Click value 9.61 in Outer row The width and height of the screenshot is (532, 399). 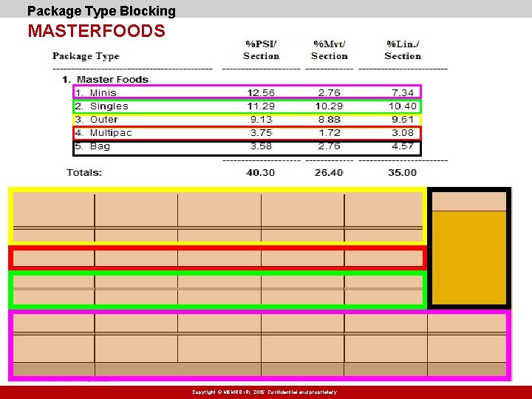[403, 120]
